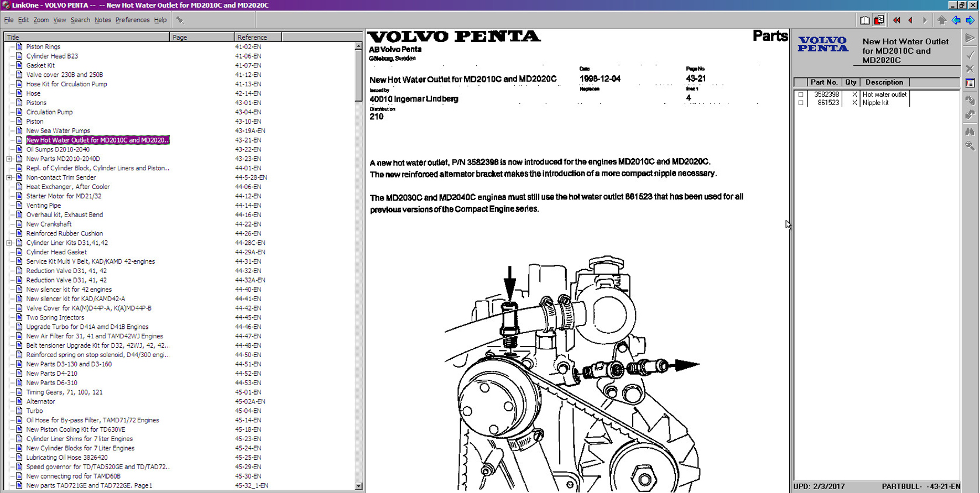The height and width of the screenshot is (493, 980).
Task: Click the binoculars search icon in sidebar
Action: (x=970, y=132)
